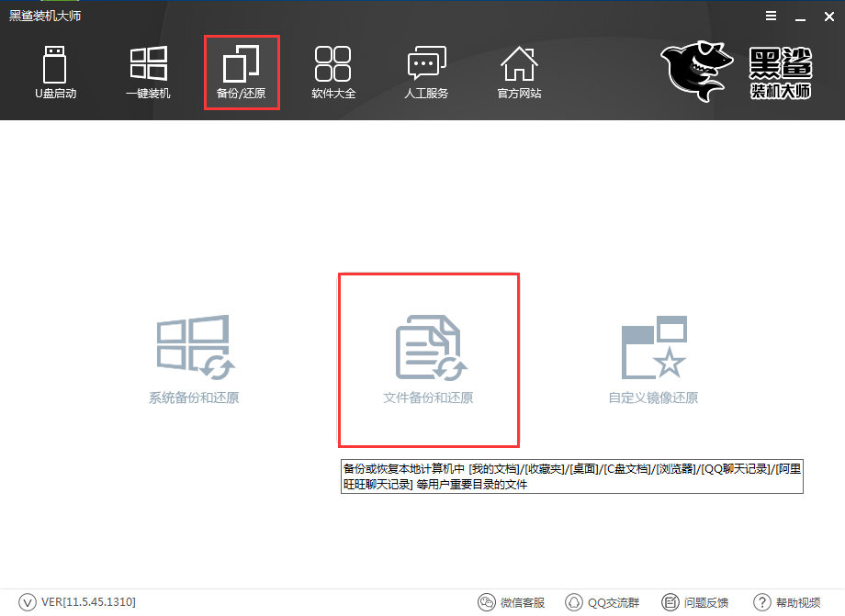This screenshot has height=616, width=845.
Task: Click the 黑鲨装机大师 title bar text
Action: pyautogui.click(x=45, y=17)
